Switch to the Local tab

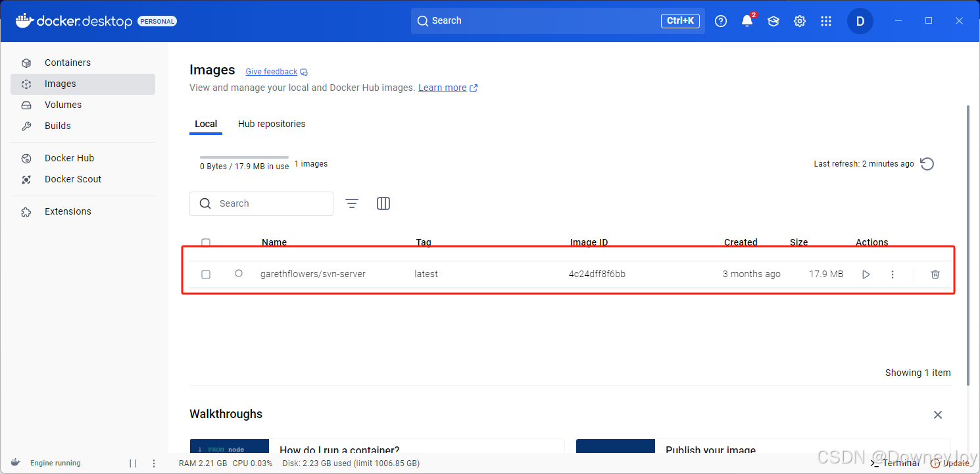(x=206, y=124)
